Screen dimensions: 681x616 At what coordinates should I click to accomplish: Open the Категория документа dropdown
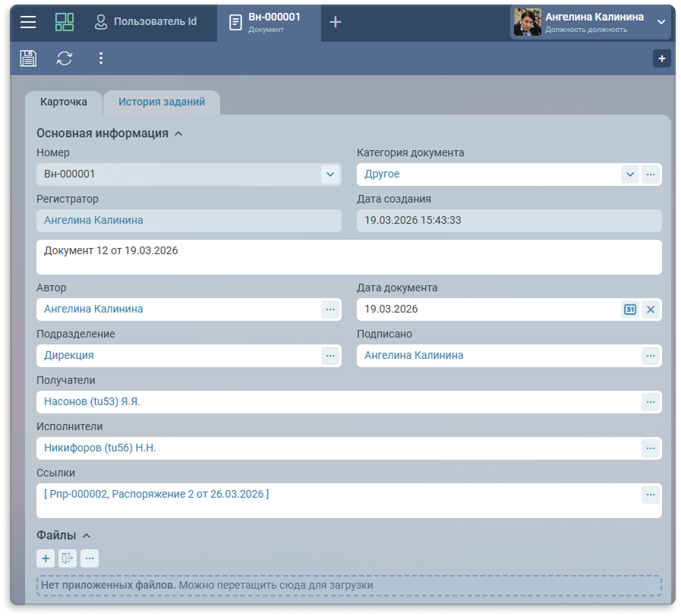pos(629,174)
